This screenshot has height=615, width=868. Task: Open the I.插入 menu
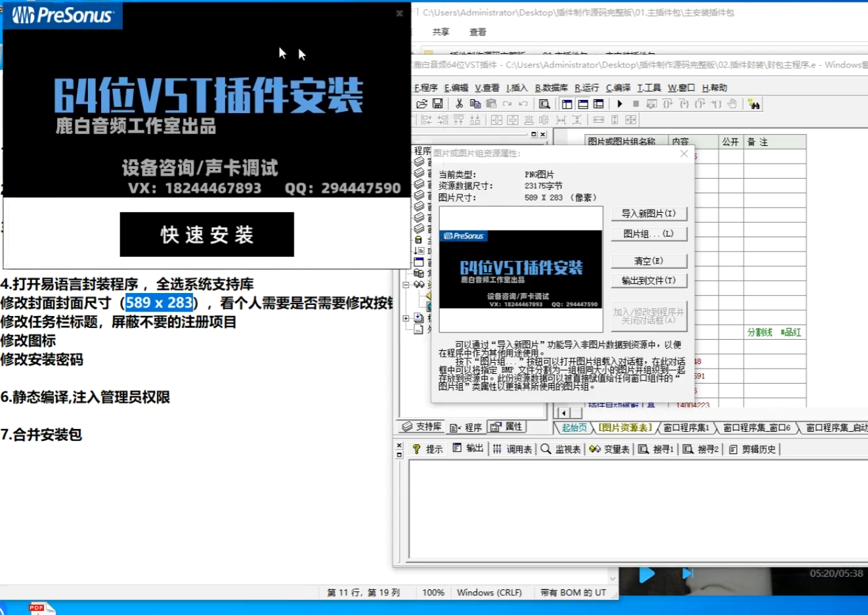click(x=517, y=88)
